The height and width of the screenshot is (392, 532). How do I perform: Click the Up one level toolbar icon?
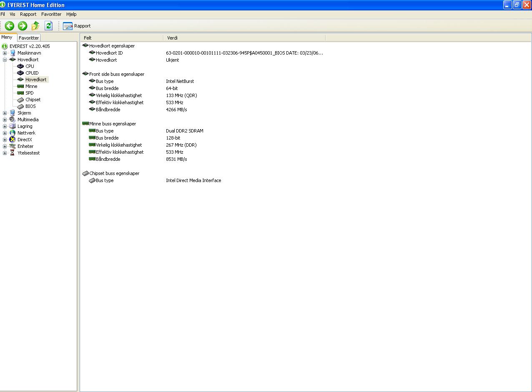click(35, 26)
